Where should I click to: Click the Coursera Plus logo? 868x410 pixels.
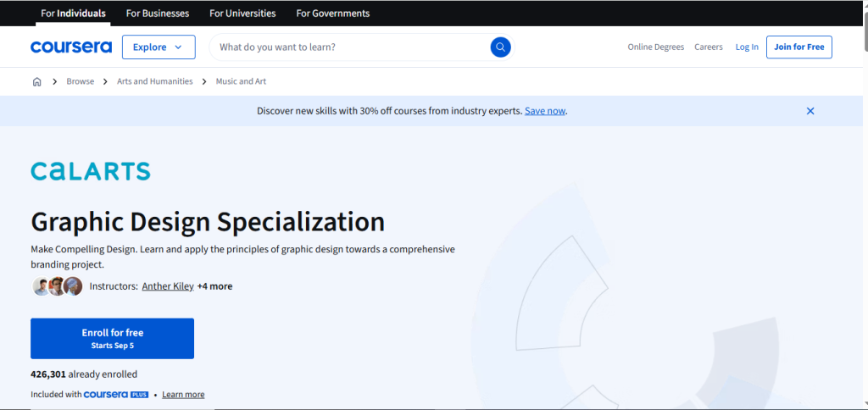115,395
